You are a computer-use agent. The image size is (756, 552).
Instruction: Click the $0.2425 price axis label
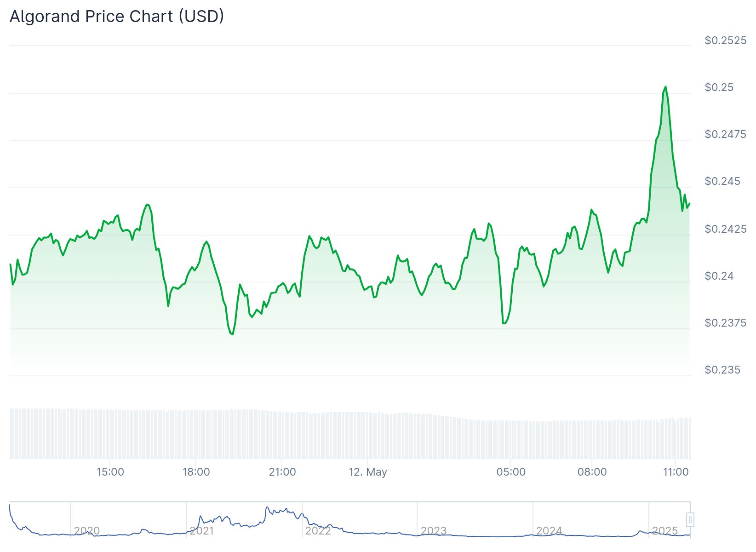(x=725, y=229)
